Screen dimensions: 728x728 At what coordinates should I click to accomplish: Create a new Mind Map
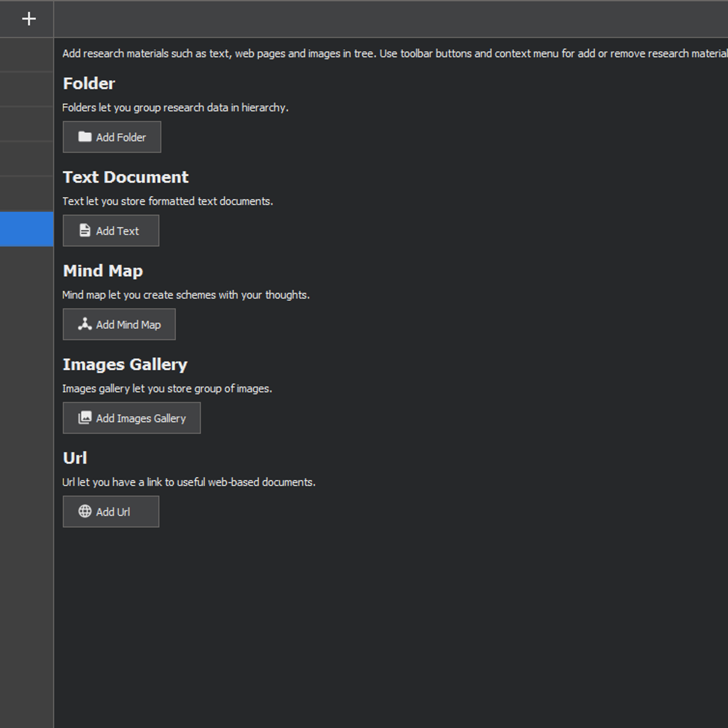point(119,325)
